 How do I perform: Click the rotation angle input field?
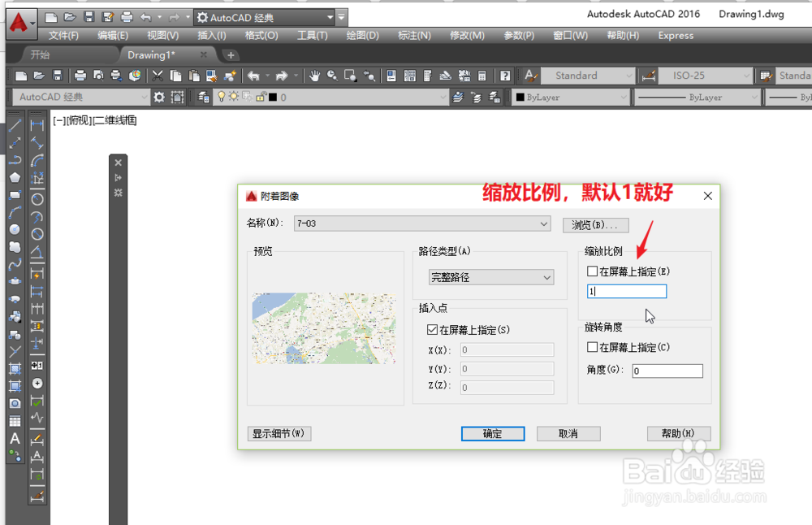[x=667, y=371]
